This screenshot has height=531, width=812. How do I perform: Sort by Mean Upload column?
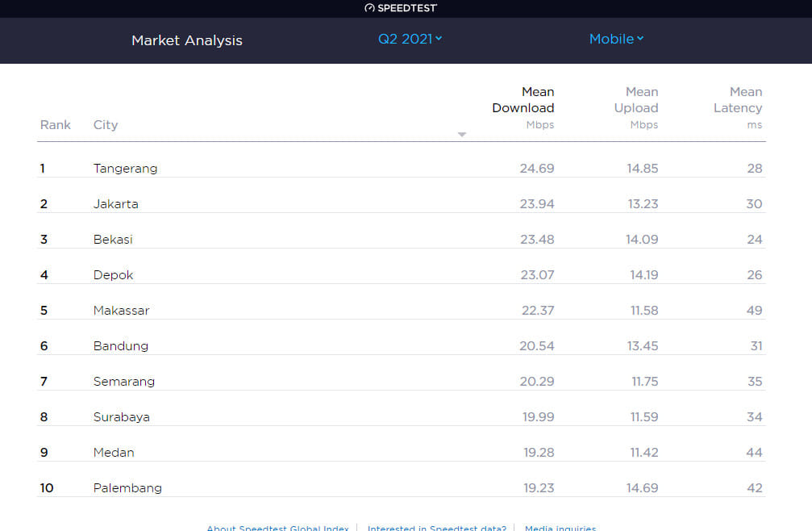[636, 107]
